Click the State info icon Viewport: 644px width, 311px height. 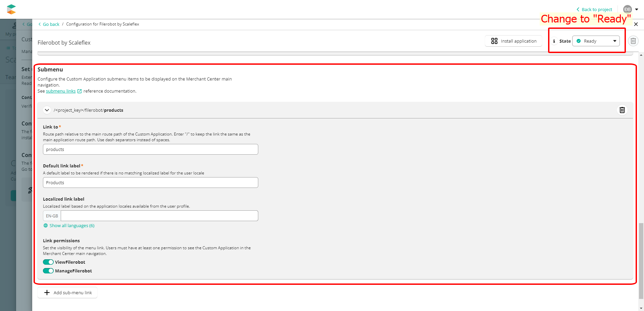click(554, 41)
